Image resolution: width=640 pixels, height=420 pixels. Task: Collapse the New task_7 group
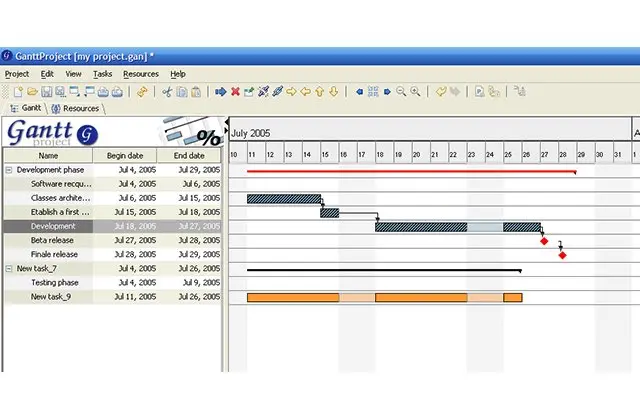[9, 268]
